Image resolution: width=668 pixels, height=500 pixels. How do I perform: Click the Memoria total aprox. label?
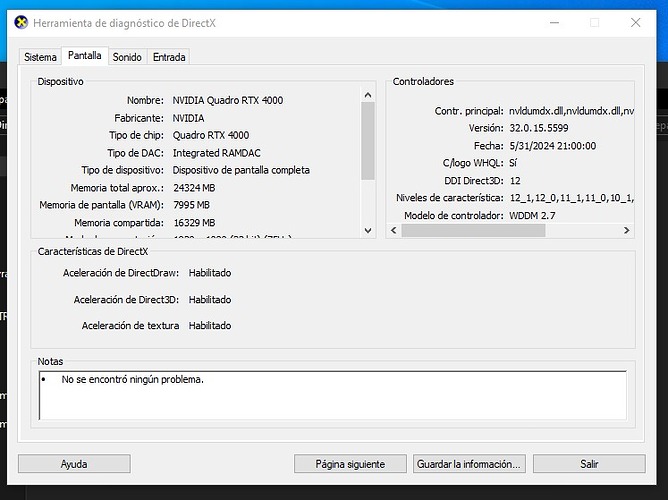(x=117, y=188)
